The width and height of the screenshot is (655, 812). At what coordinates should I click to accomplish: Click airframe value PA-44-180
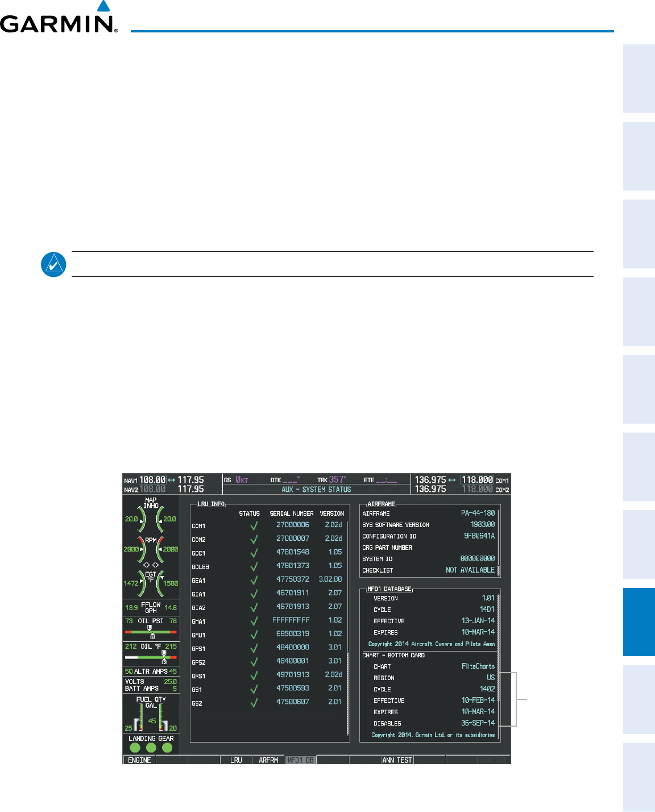click(478, 513)
